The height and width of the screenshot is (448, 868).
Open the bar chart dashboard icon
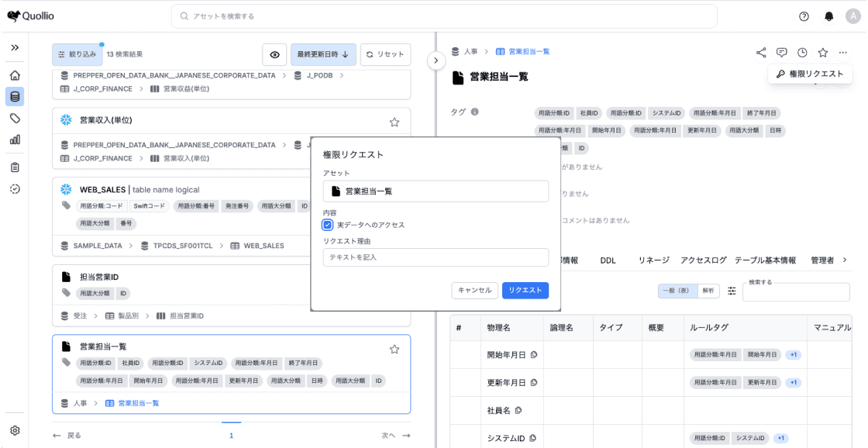[15, 140]
